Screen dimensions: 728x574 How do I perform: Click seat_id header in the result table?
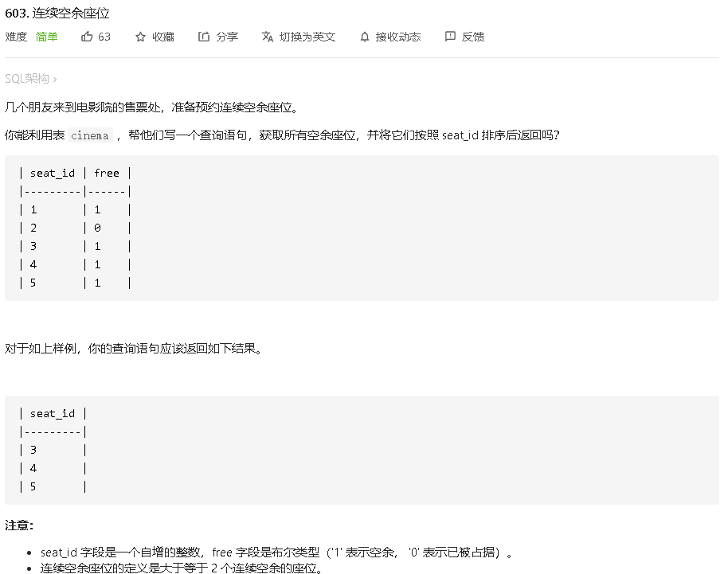click(53, 413)
